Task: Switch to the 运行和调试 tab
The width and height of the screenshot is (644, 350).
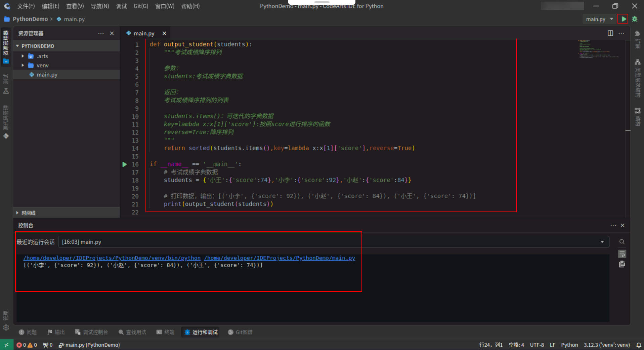Action: pos(201,332)
